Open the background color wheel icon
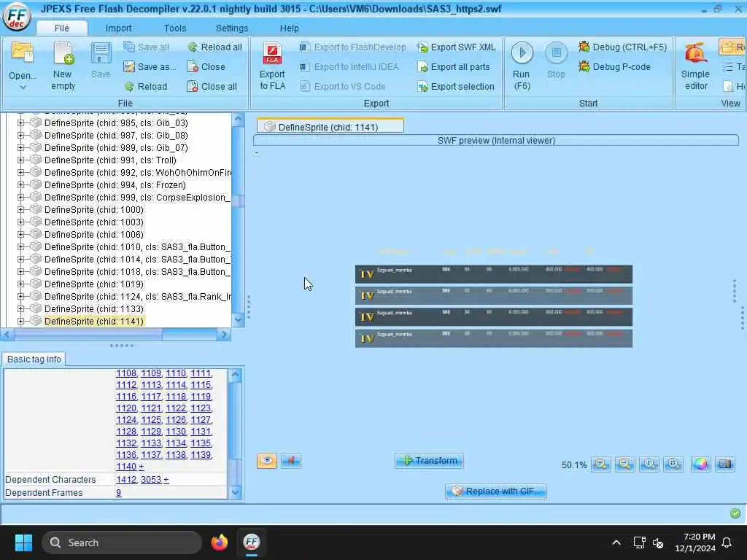The image size is (747, 560). [700, 464]
